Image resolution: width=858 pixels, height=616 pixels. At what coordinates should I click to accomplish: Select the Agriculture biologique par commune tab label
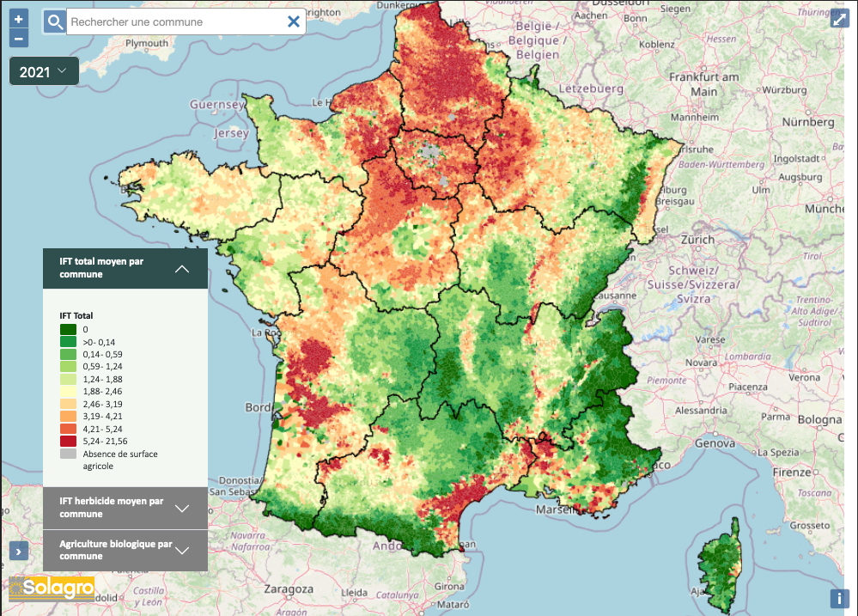click(x=116, y=551)
